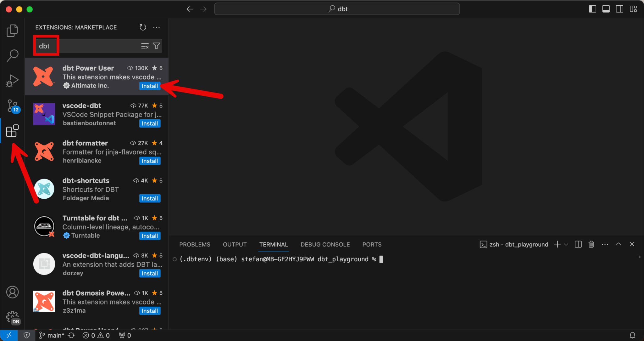Switch to the DEBUG CONSOLE tab
The height and width of the screenshot is (341, 644).
click(x=325, y=244)
